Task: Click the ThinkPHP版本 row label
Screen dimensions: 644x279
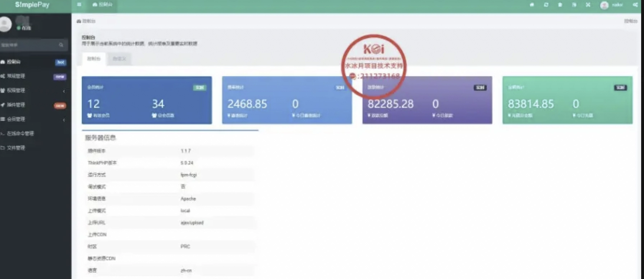Action: 102,163
